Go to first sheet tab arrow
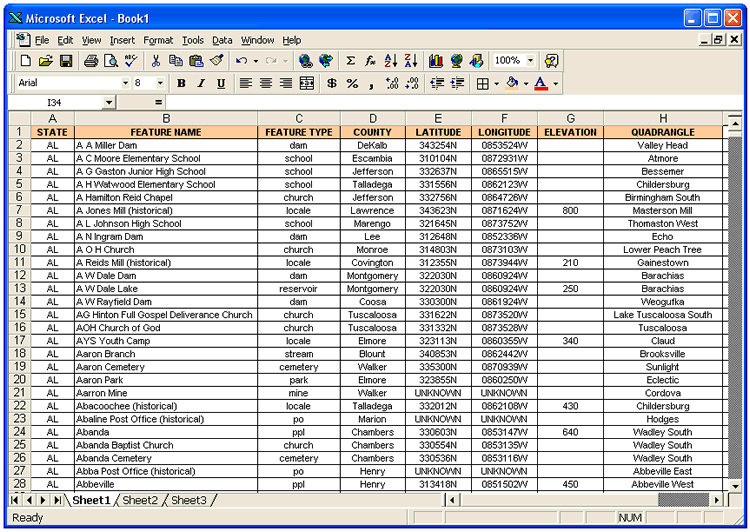Viewport: 750px width, 532px height. (x=15, y=500)
